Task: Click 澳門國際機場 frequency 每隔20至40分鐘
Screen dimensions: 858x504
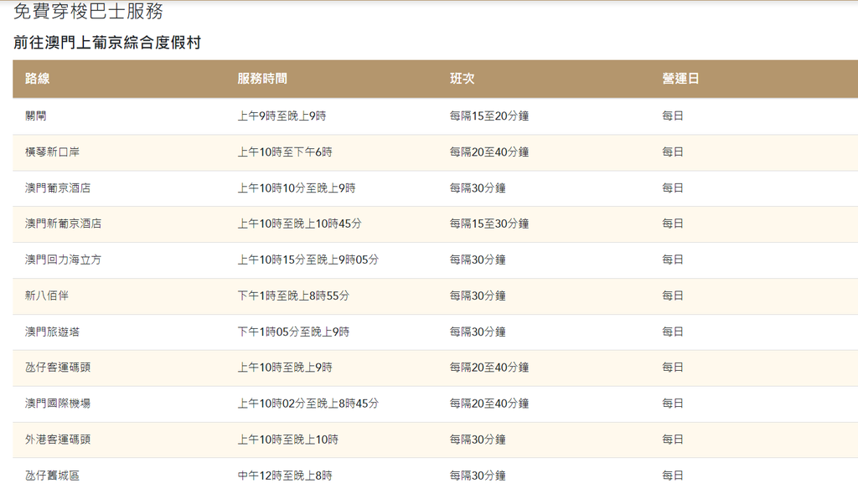Action: [489, 404]
